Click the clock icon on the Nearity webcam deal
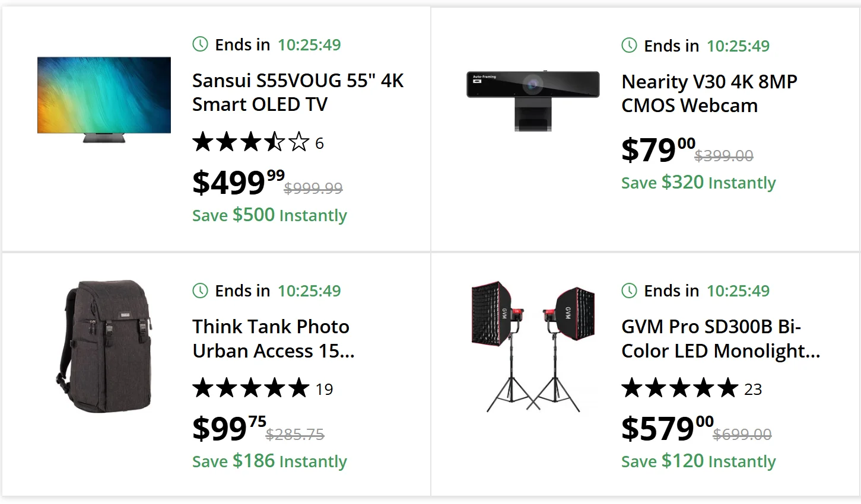 click(x=629, y=45)
